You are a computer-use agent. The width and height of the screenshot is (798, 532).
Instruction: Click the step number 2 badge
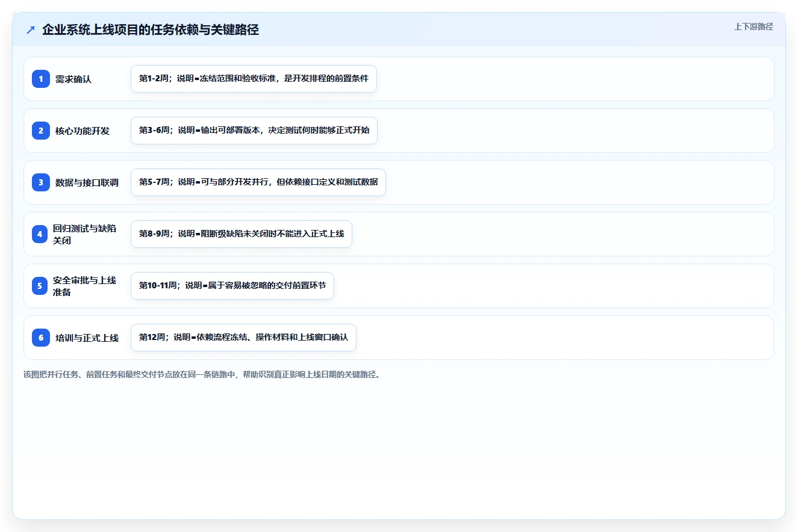(41, 131)
